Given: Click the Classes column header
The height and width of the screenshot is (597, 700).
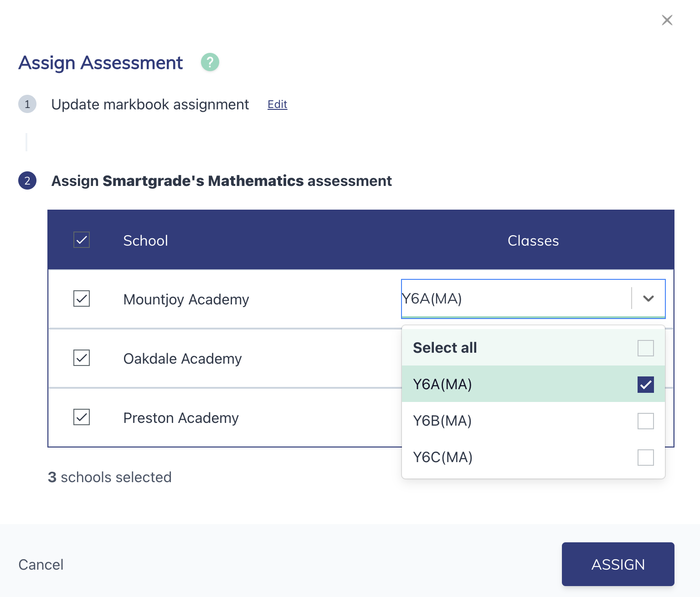Looking at the screenshot, I should pos(533,241).
